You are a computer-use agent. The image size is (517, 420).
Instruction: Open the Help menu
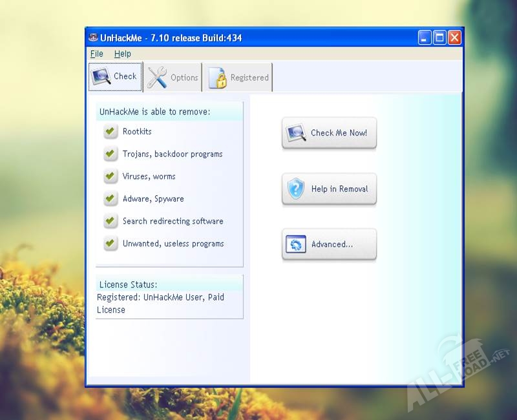pyautogui.click(x=122, y=54)
